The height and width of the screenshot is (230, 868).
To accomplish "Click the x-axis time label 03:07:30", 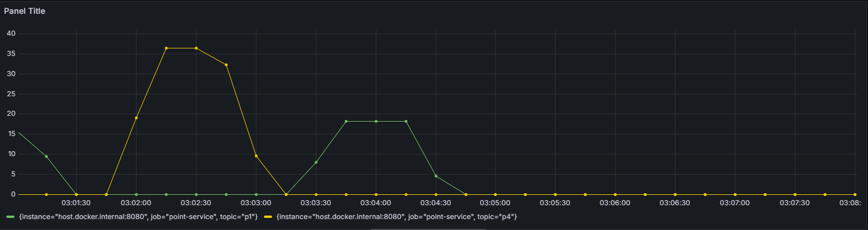I will (x=795, y=203).
